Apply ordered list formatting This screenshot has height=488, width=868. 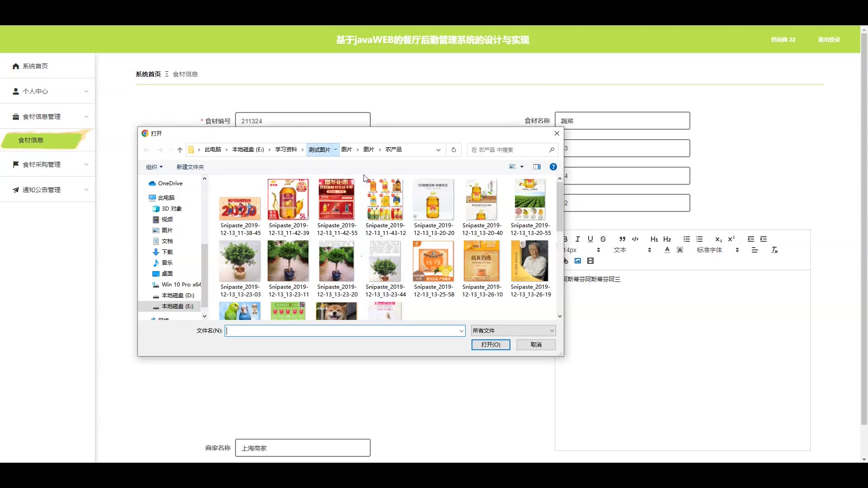pyautogui.click(x=686, y=239)
